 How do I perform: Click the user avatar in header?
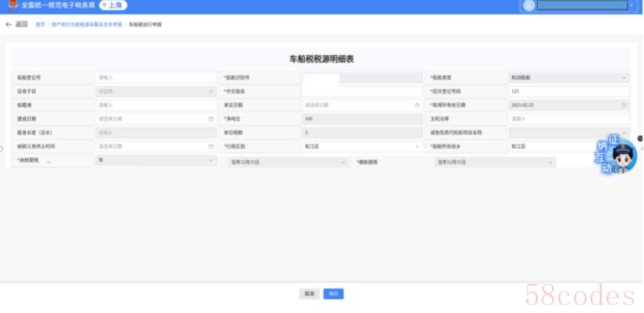tap(528, 5)
